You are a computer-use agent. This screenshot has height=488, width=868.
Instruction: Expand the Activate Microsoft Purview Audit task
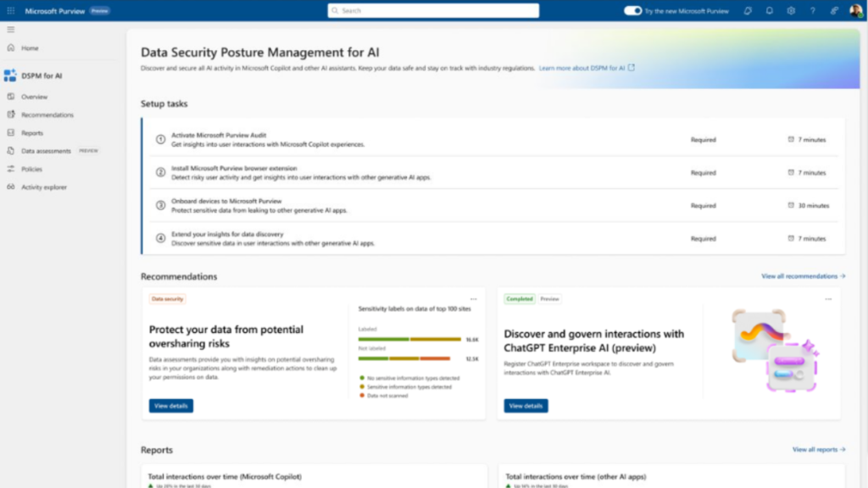[268, 140]
